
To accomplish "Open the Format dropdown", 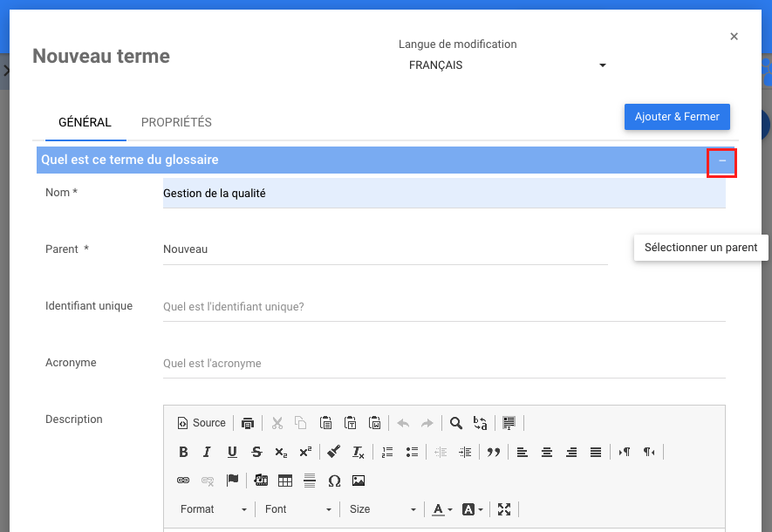I will pos(213,509).
